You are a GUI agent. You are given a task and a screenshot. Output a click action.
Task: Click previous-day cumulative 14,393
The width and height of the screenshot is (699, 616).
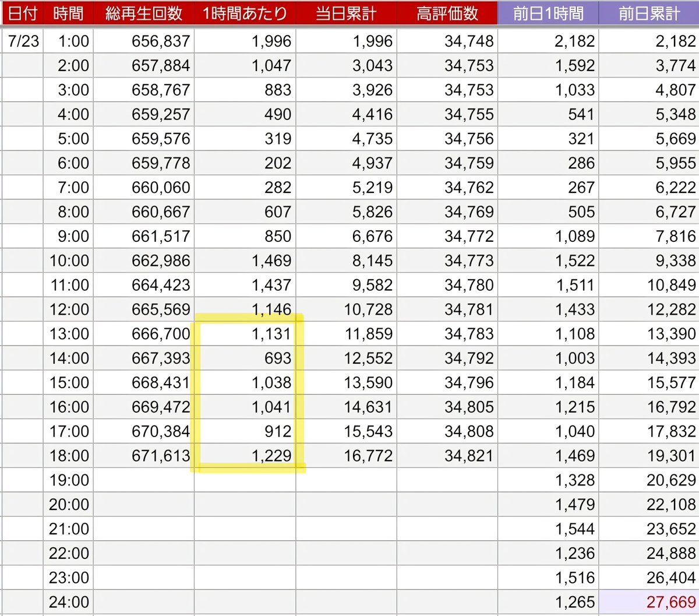coord(649,358)
